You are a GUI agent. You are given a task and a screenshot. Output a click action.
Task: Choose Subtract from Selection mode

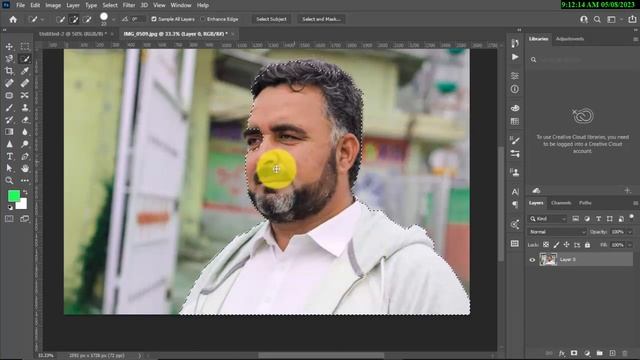coord(87,19)
